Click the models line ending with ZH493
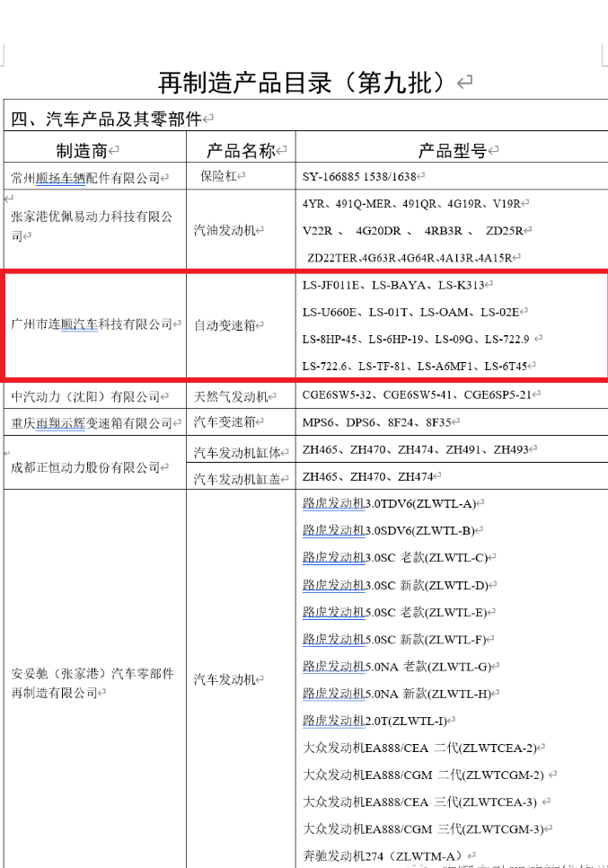Image resolution: width=608 pixels, height=868 pixels. click(x=416, y=449)
